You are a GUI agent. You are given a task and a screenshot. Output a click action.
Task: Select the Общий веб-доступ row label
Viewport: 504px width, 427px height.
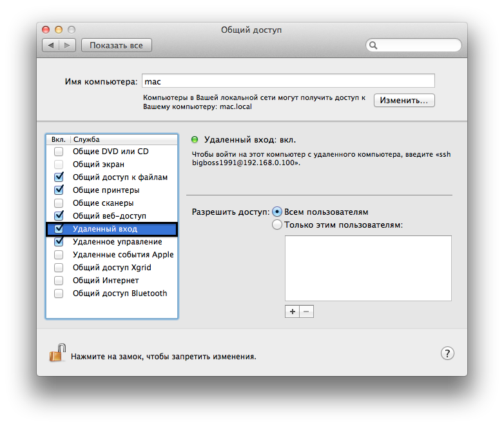[x=110, y=216]
